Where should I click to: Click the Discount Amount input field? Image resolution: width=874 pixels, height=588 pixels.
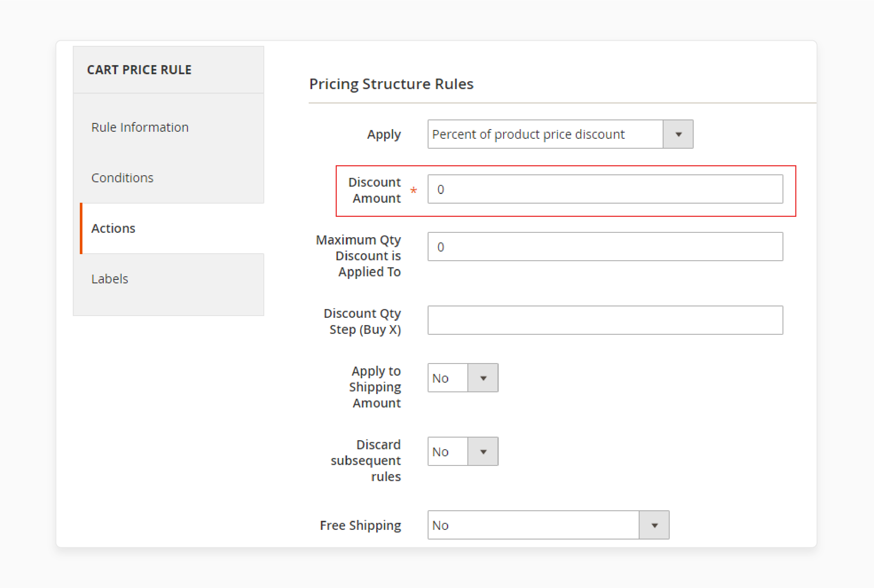pos(605,189)
